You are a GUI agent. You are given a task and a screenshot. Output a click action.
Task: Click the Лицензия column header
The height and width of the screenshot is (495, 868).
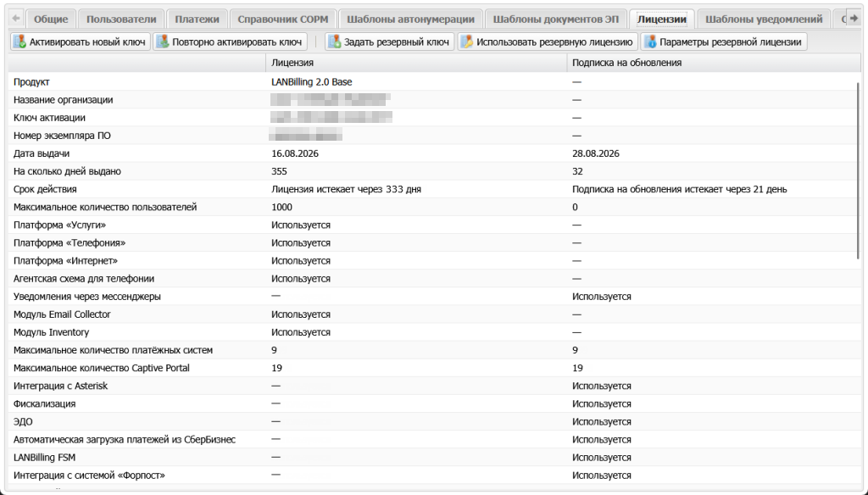(416, 63)
